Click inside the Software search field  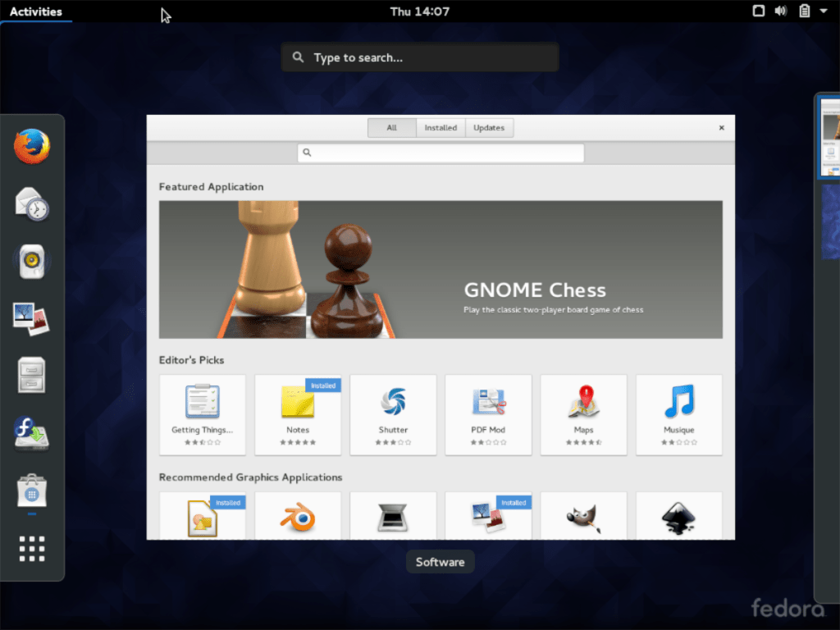[x=441, y=153]
